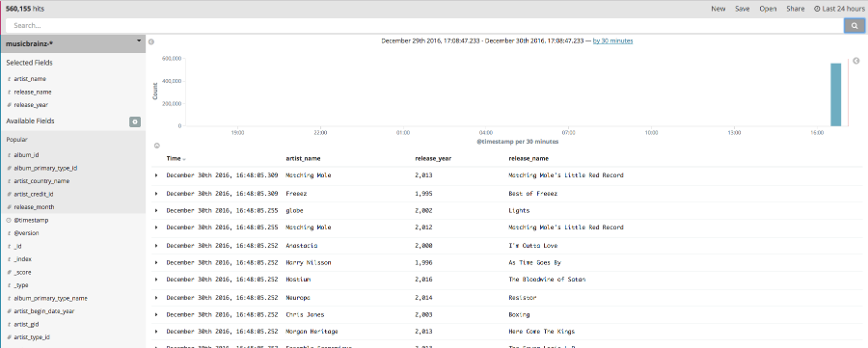The image size is (868, 348).
Task: Click the 'Harry Nilsson' artist cell
Action: click(x=309, y=263)
